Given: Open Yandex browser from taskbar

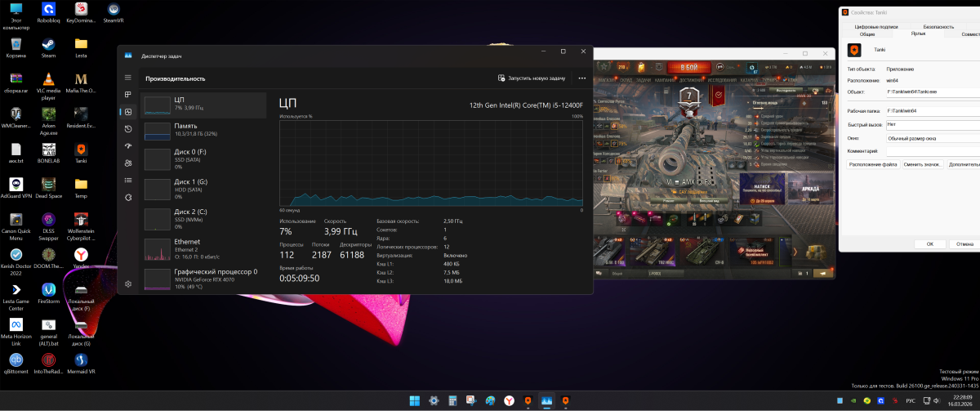Looking at the screenshot, I should point(509,400).
